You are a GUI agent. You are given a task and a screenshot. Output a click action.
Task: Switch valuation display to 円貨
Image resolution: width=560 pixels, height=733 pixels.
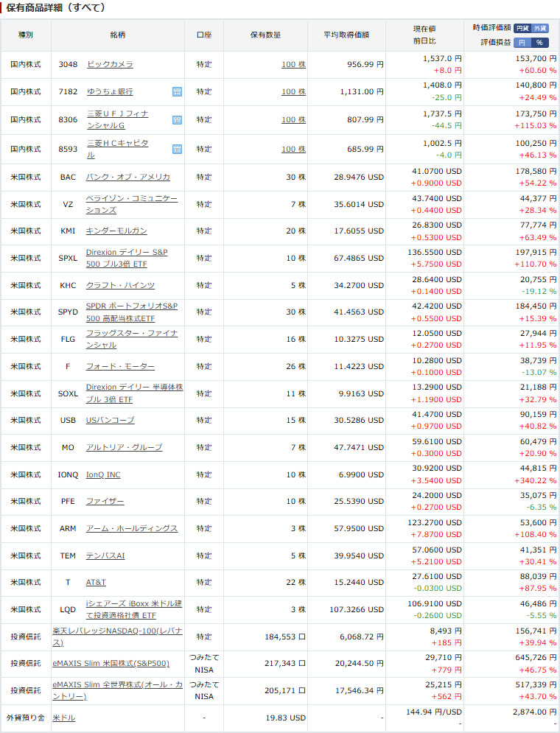coord(522,28)
